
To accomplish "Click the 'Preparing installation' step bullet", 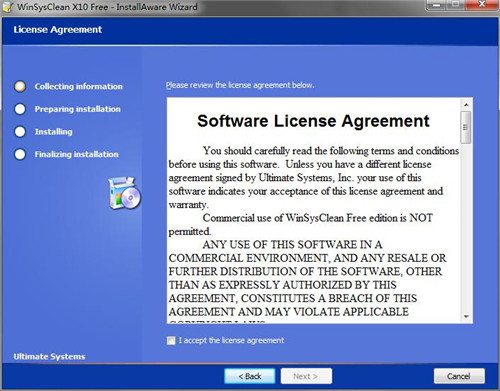I will click(20, 109).
